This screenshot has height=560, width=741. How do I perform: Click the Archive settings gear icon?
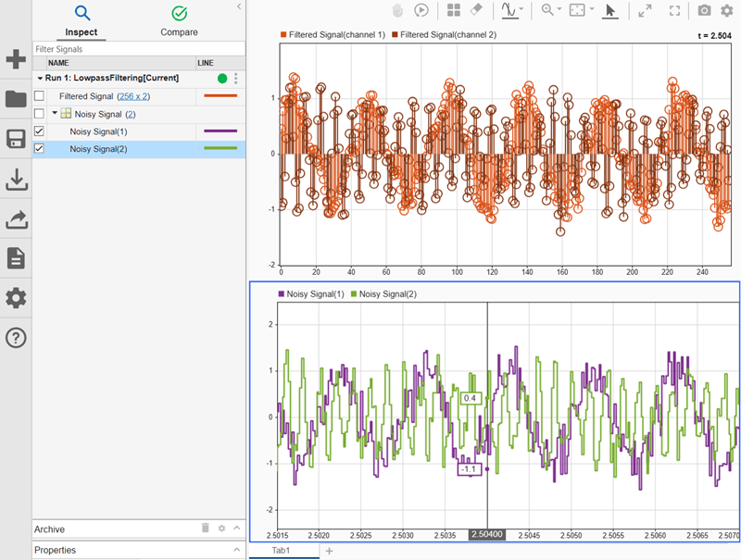pos(221,529)
